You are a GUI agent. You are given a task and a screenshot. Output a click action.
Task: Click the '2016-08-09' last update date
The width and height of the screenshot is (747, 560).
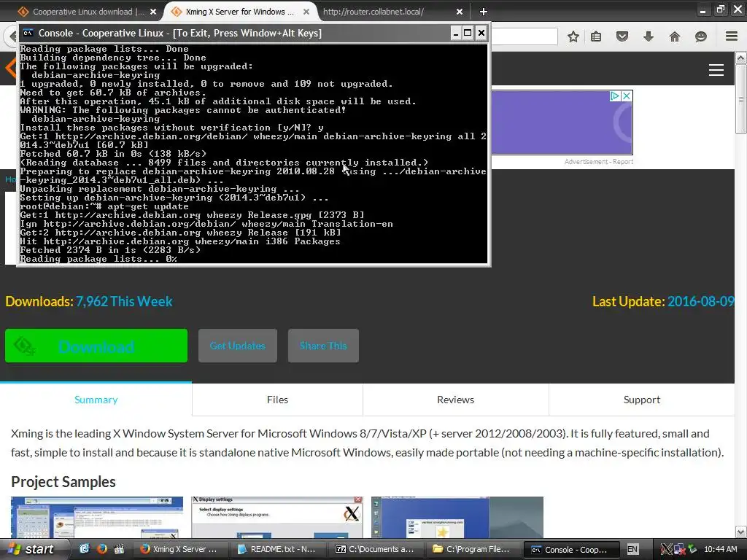tap(701, 301)
